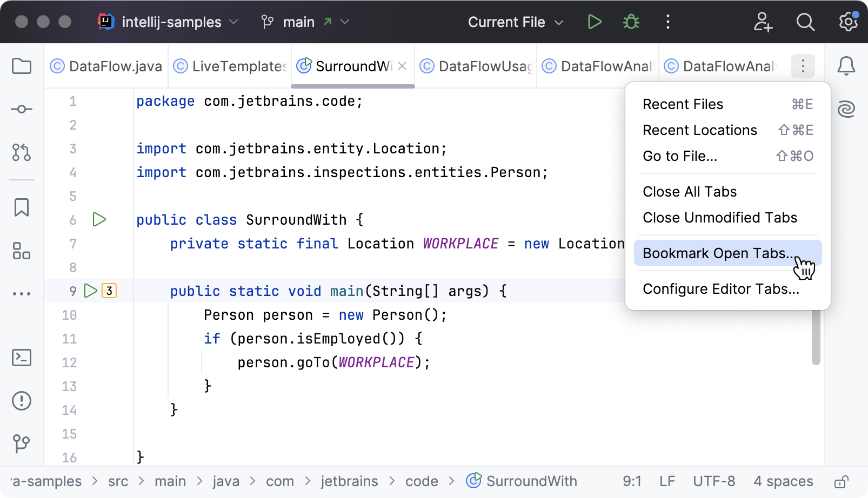The width and height of the screenshot is (868, 498).
Task: Start debugging via the bug icon
Action: (x=631, y=22)
